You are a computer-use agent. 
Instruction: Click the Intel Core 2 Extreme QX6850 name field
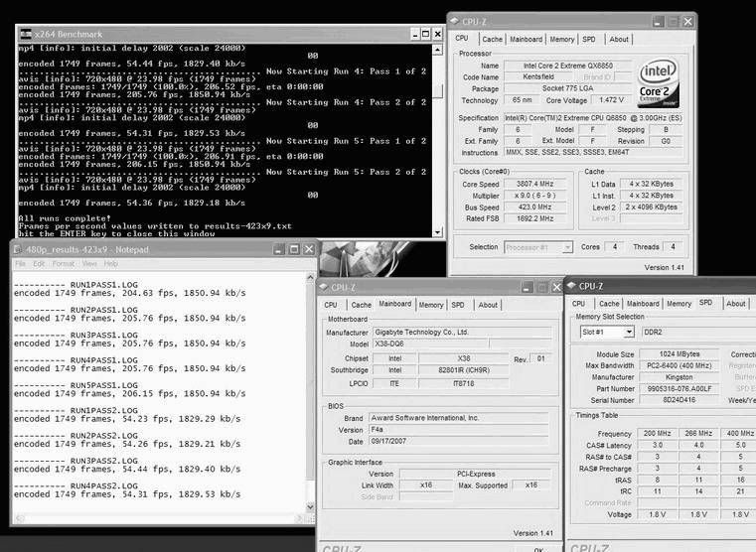(x=568, y=66)
